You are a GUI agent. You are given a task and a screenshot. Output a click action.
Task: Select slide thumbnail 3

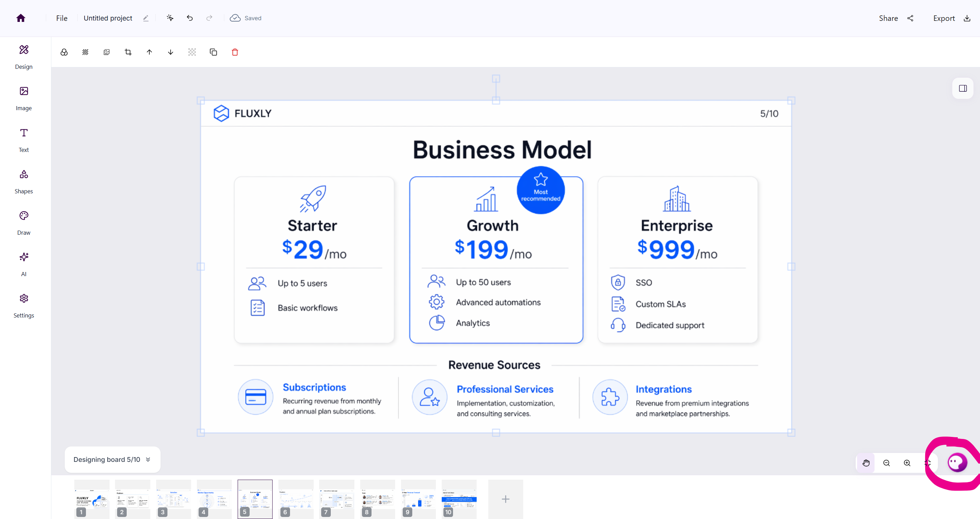click(x=174, y=498)
